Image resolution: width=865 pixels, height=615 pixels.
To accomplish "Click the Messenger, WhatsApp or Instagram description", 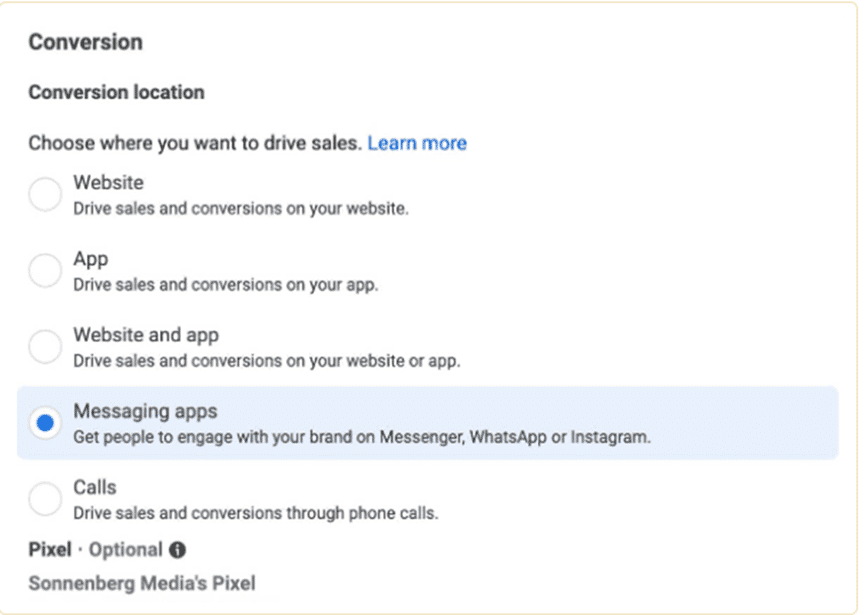I will tap(362, 437).
